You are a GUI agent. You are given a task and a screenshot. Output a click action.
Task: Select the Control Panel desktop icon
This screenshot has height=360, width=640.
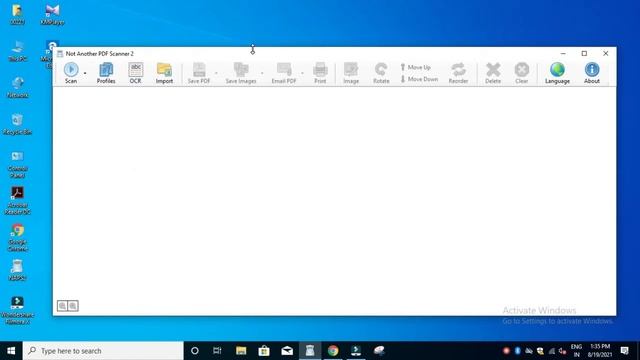click(17, 164)
